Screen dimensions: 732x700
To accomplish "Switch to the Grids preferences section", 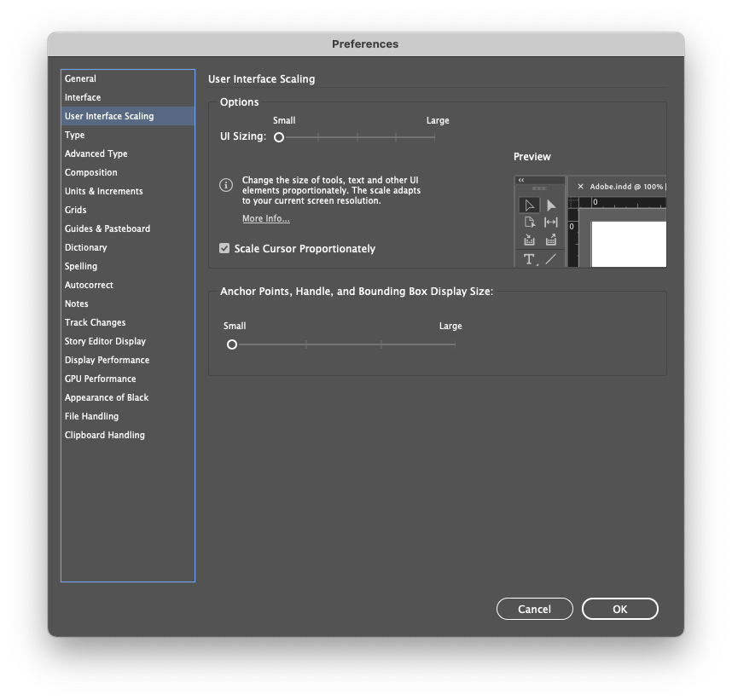I will [x=75, y=210].
